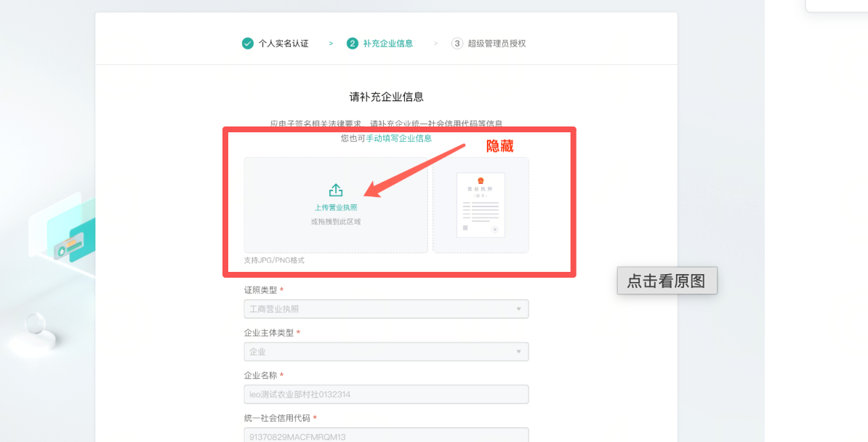This screenshot has height=442, width=868.
Task: Click the completed checkmark icon for 个人实名认证
Action: (247, 43)
